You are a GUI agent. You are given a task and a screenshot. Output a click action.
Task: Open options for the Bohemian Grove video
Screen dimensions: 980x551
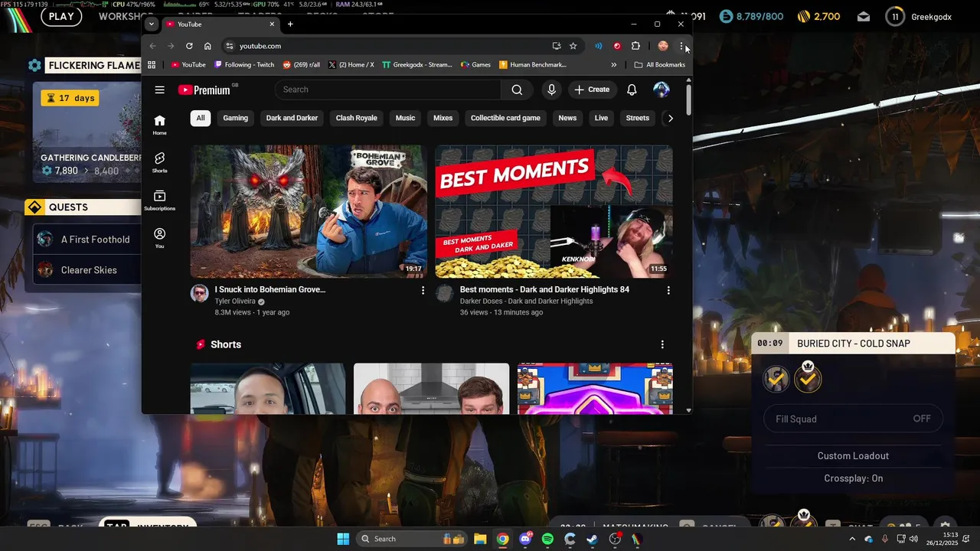coord(423,291)
